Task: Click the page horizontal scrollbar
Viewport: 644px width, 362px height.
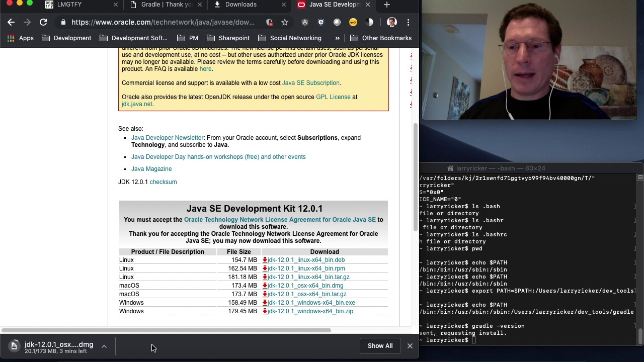Action: (x=166, y=330)
